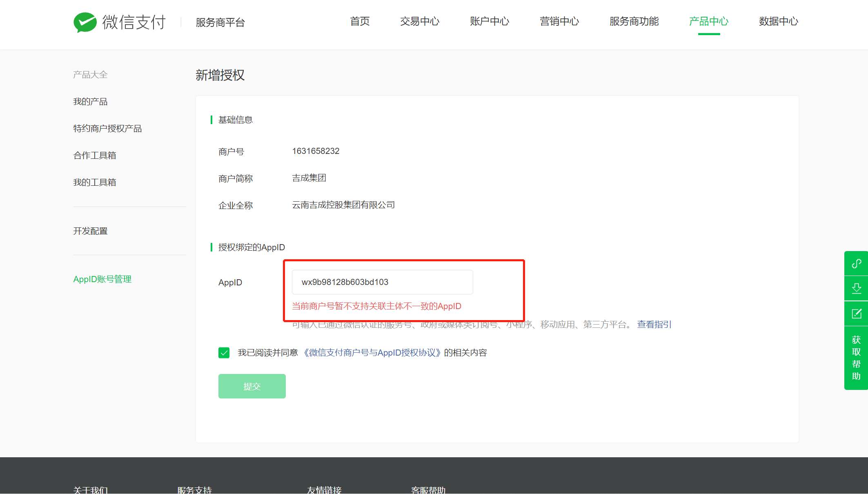Navigate to 数据中心
The width and height of the screenshot is (868, 494).
(778, 21)
